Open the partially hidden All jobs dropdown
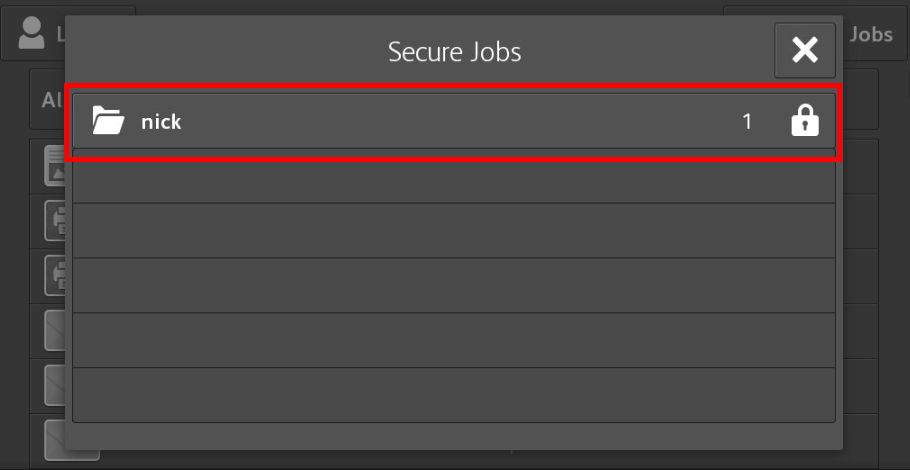Screen dimensions: 910x470 click(x=48, y=100)
